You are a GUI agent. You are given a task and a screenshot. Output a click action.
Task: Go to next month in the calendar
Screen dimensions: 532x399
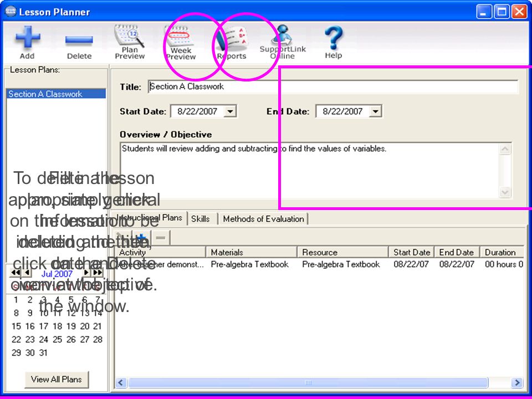click(86, 272)
